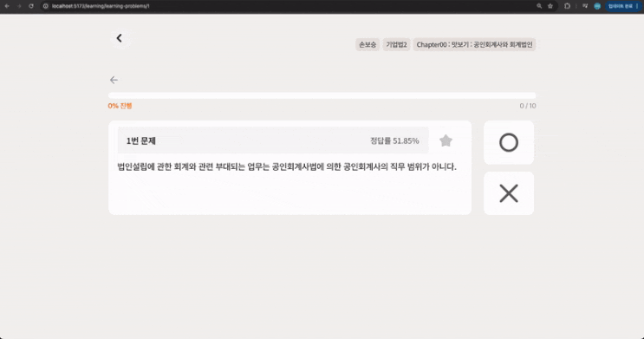This screenshot has width=644, height=339.
Task: Click the Chapter00 맛보기 tag
Action: [x=474, y=44]
